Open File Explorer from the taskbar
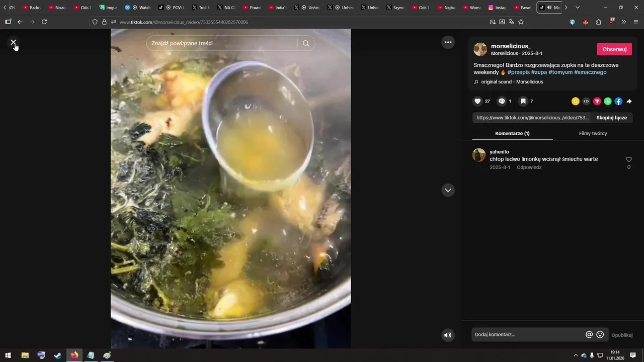 (x=25, y=355)
